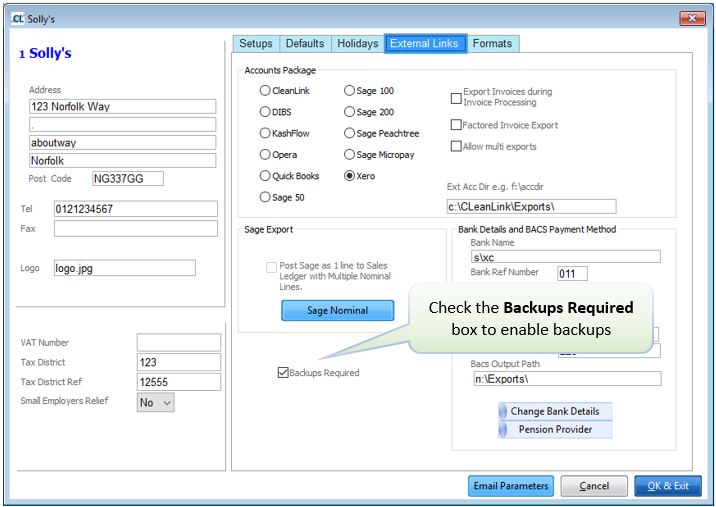Click the 123 Norfolk Way address field
The width and height of the screenshot is (716, 507).
coord(122,106)
